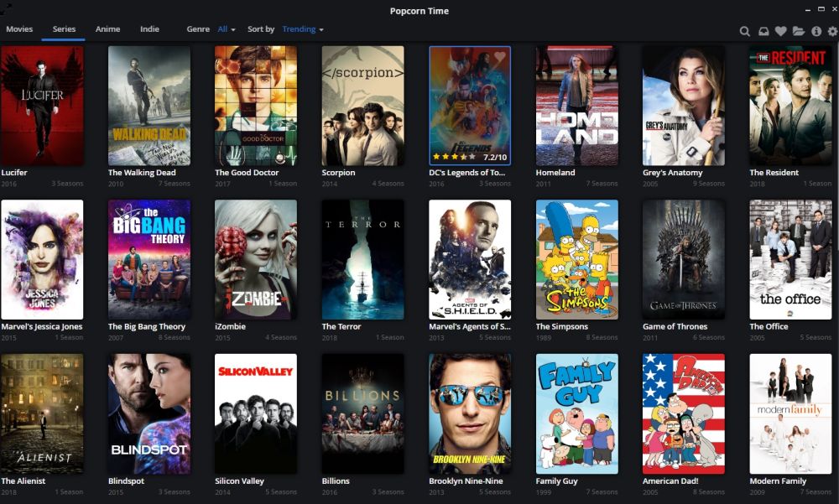The width and height of the screenshot is (839, 504).
Task: Open Favorites using the heart icon
Action: [x=780, y=31]
